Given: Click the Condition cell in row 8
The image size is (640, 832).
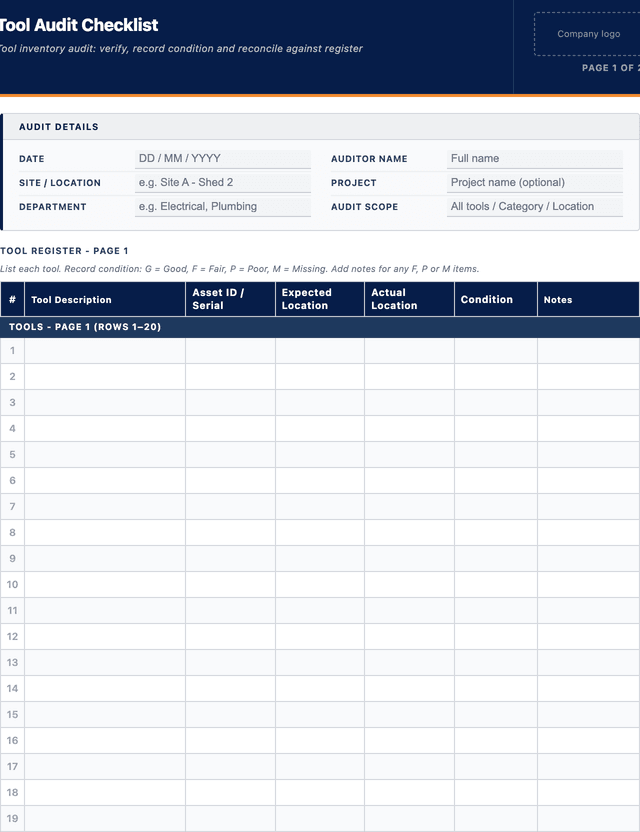Looking at the screenshot, I should click(x=496, y=533).
